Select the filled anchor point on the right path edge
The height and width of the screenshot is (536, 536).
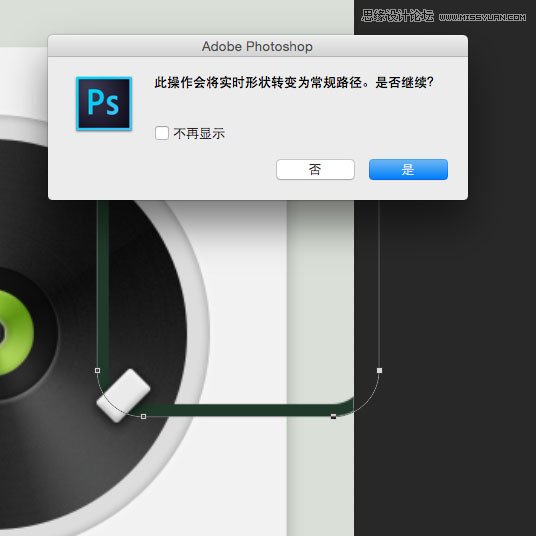coord(379,370)
